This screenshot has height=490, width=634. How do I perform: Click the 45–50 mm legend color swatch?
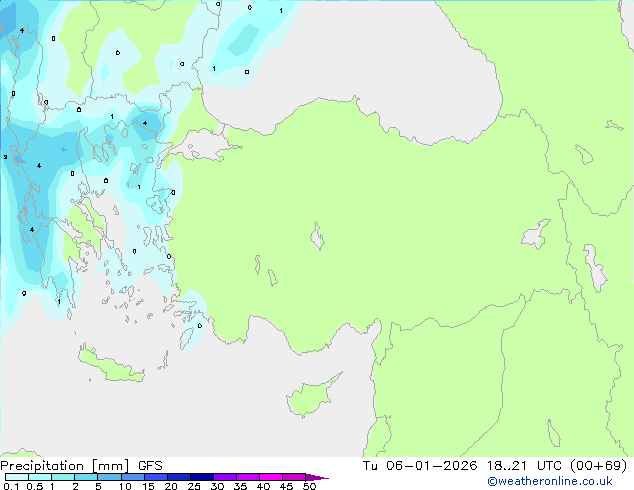coord(294,477)
